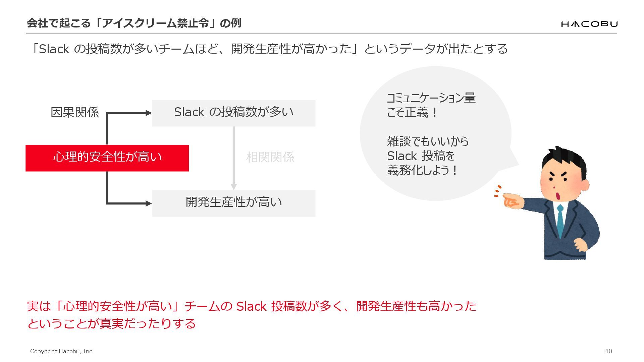Click the subtitle about Slack post data
Viewport: 644px width, 362px height.
[x=268, y=49]
